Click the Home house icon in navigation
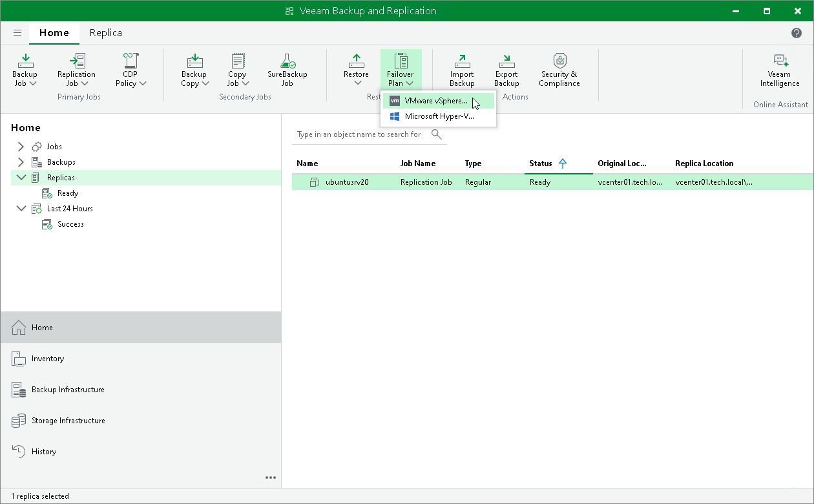The image size is (814, 504). click(x=19, y=328)
